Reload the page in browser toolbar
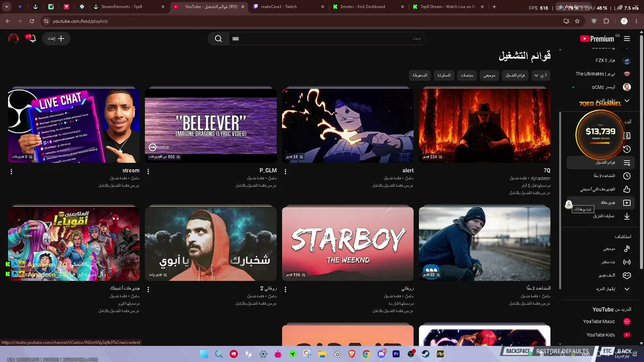 click(32, 21)
